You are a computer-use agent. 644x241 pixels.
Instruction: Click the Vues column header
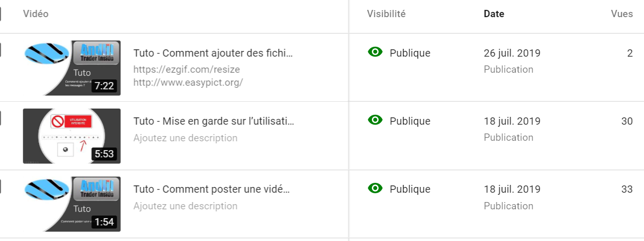622,14
